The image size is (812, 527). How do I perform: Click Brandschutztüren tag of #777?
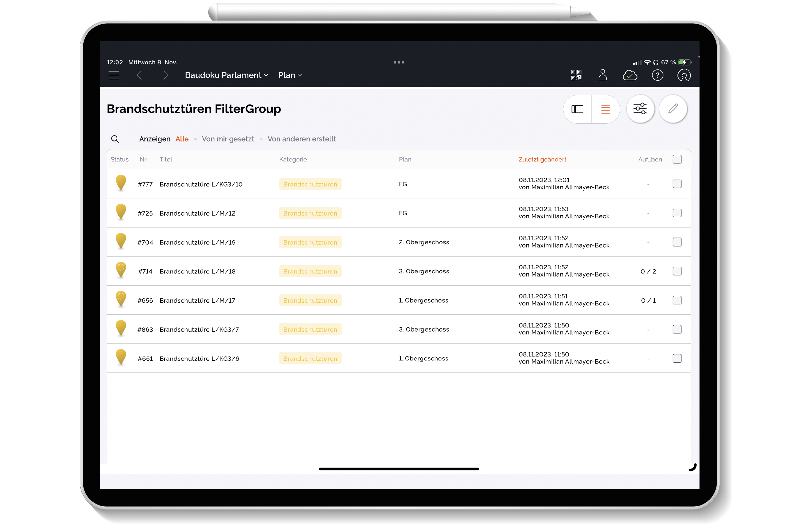pyautogui.click(x=310, y=184)
